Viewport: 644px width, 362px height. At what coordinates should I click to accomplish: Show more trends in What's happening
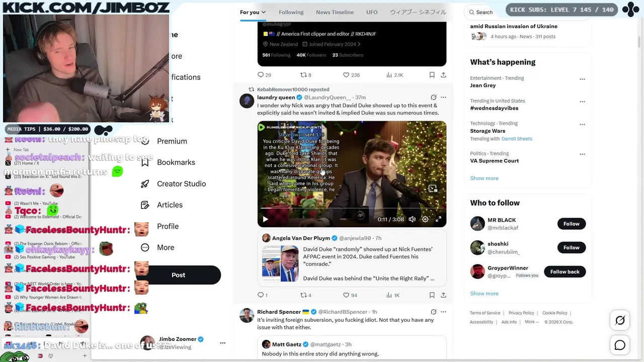(x=484, y=178)
